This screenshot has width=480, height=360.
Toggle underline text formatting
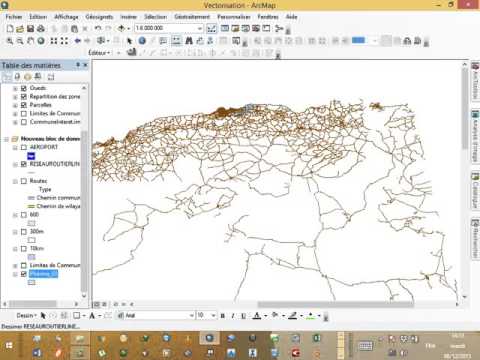coord(243,316)
